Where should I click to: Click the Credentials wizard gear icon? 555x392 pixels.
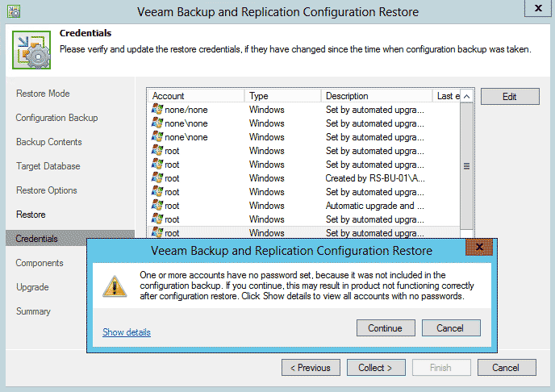coord(31,50)
